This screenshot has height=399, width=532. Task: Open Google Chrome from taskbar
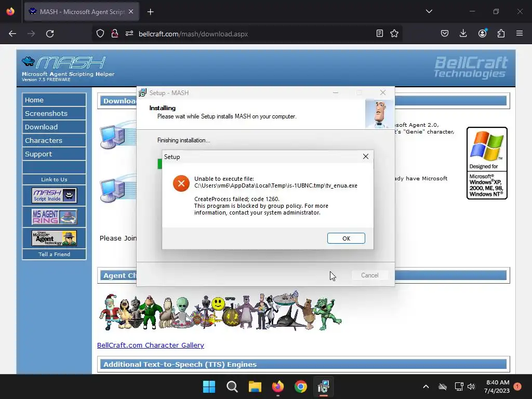click(x=301, y=387)
